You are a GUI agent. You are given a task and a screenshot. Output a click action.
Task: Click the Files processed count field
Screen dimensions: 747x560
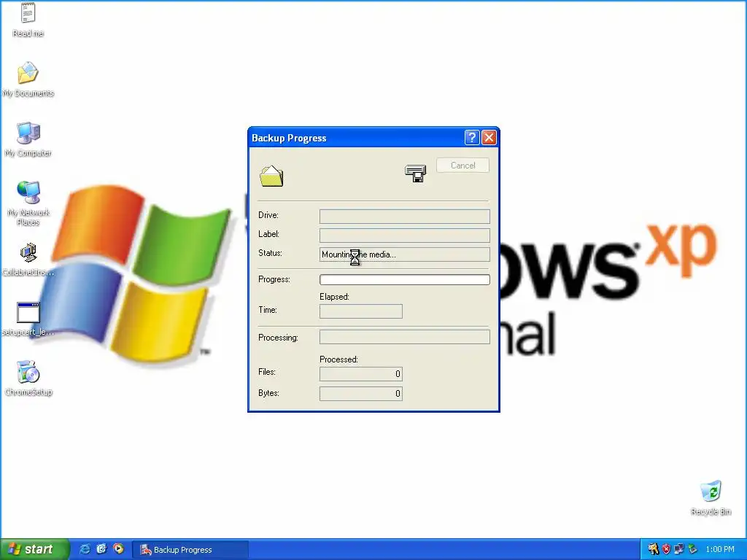point(361,374)
